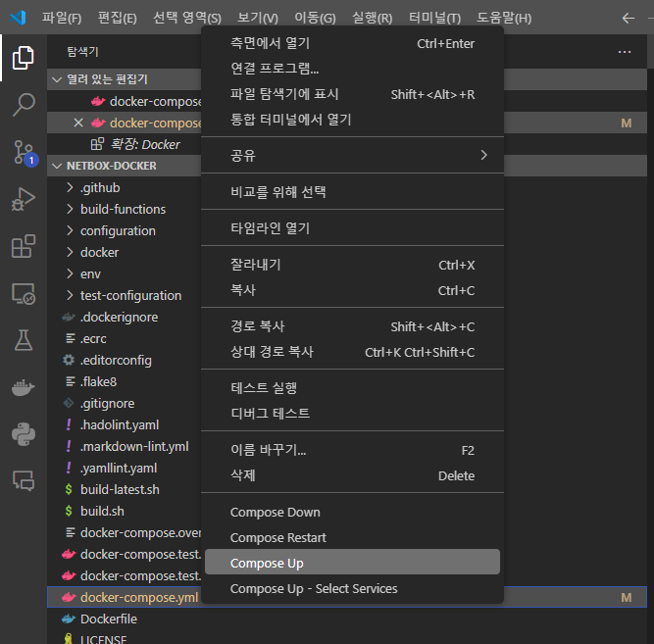
Task: Open the Python view icon
Action: tap(24, 434)
